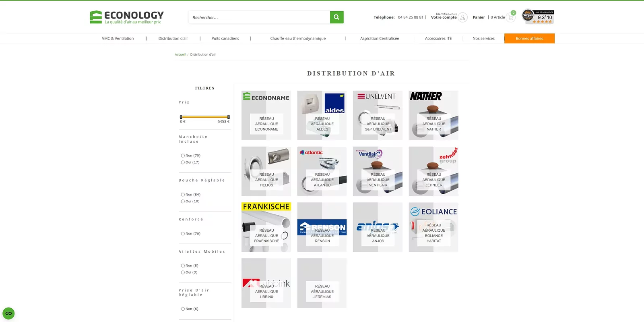Open the cookie consent icon
Viewport: 644px width, 322px height.
[x=8, y=313]
